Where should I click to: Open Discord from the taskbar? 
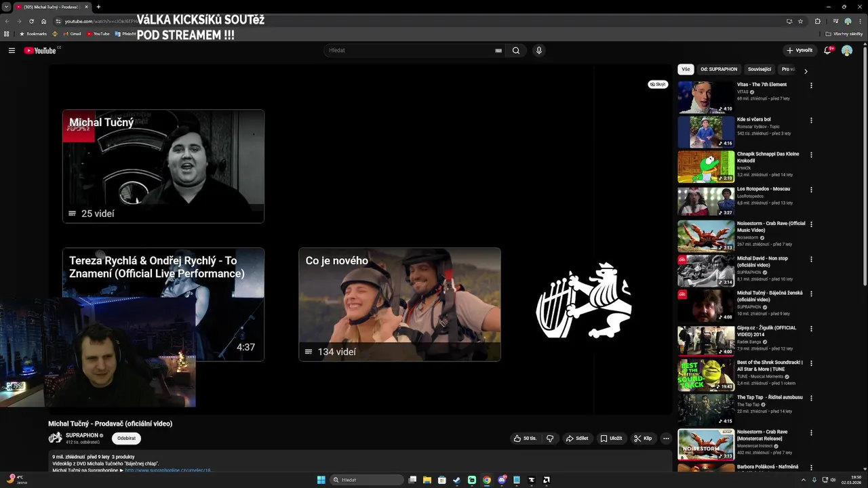[502, 480]
